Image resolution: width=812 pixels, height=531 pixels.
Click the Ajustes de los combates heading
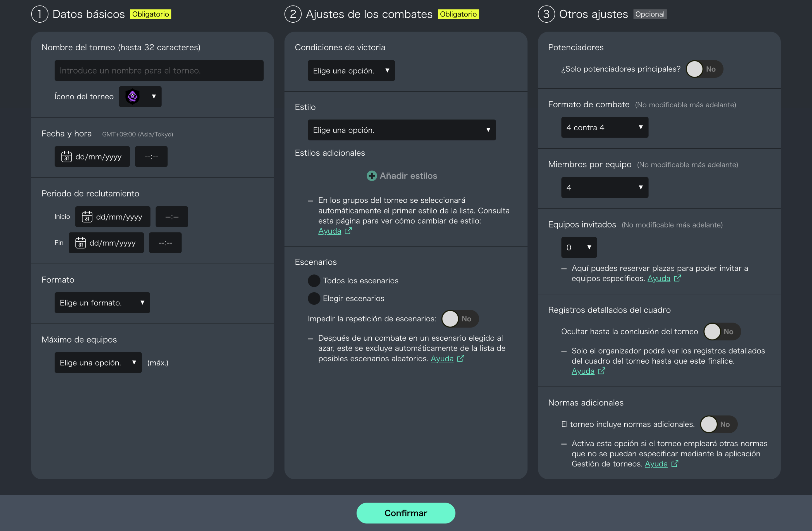(x=369, y=14)
